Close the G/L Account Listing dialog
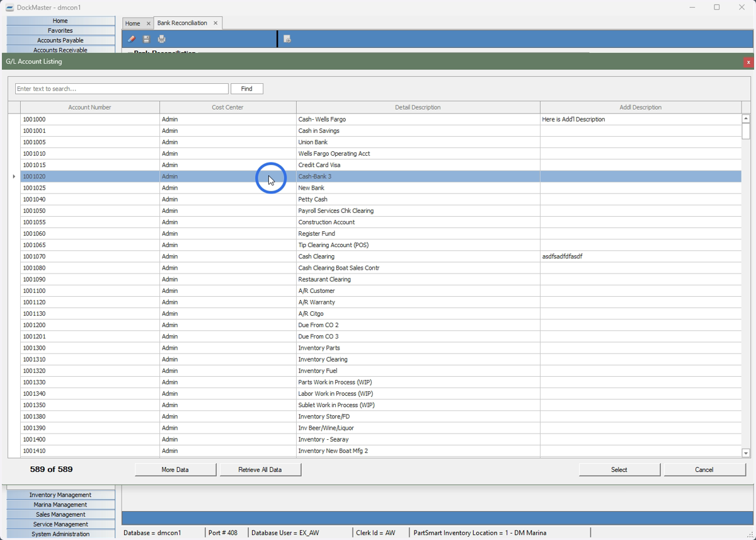This screenshot has height=540, width=756. point(748,62)
